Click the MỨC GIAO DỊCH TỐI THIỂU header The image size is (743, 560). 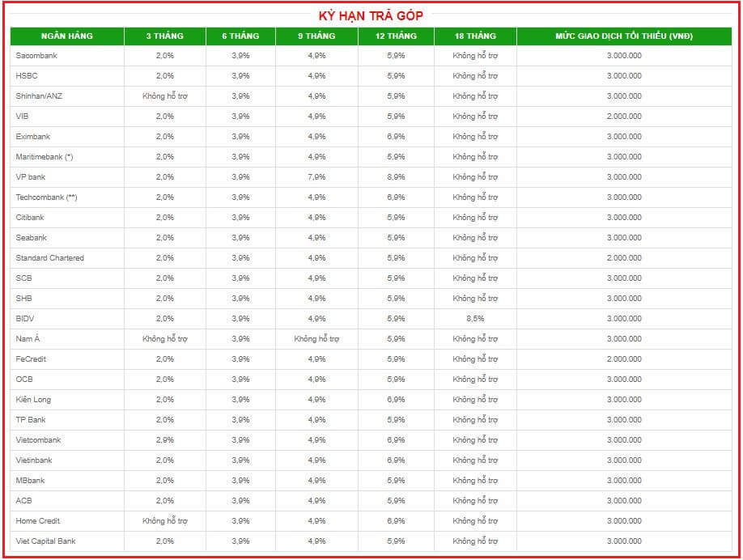point(624,36)
